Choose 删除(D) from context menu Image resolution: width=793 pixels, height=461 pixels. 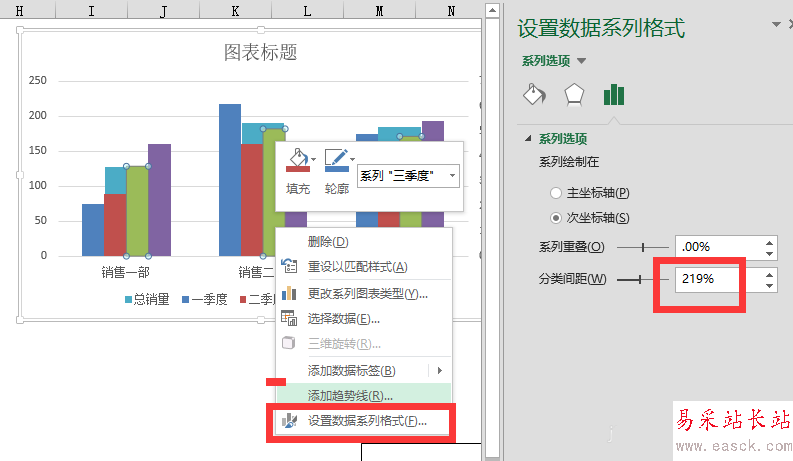point(364,242)
